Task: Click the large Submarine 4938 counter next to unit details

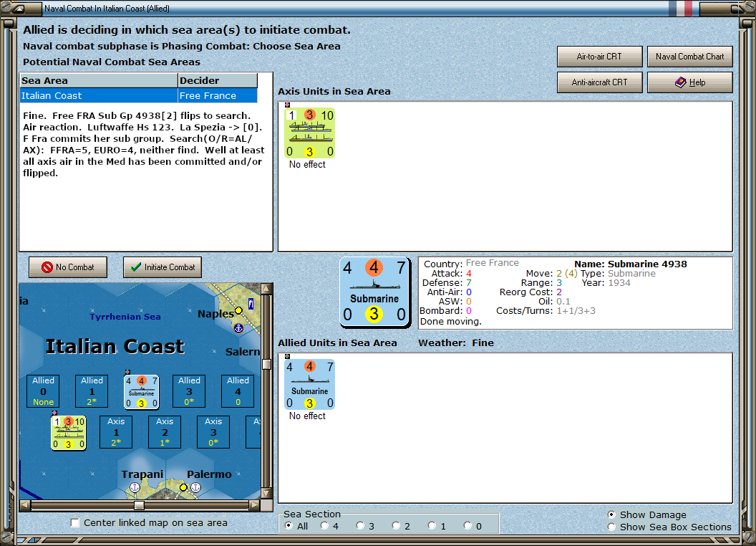Action: click(375, 292)
